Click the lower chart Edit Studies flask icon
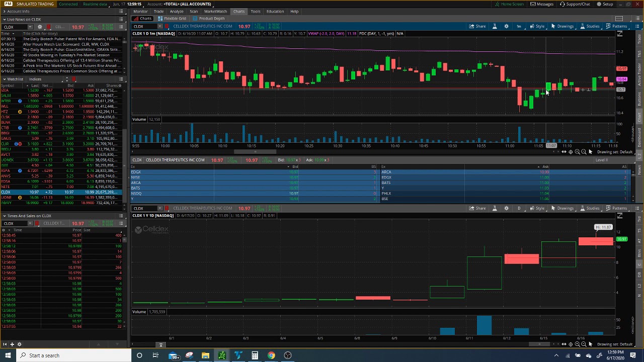644x362 pixels. [x=495, y=208]
